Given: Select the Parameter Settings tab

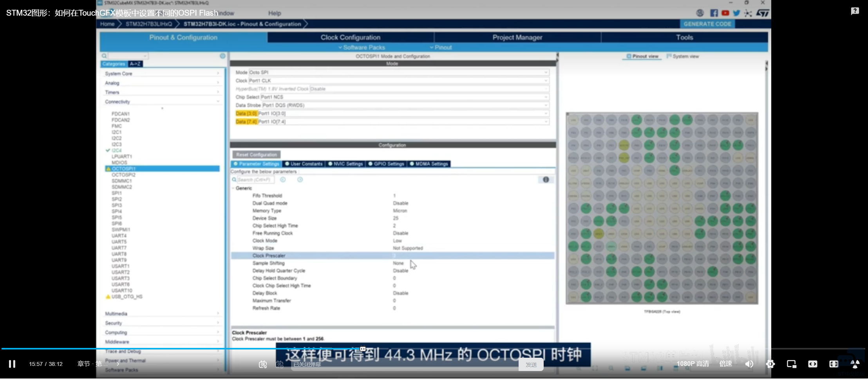Looking at the screenshot, I should 256,164.
